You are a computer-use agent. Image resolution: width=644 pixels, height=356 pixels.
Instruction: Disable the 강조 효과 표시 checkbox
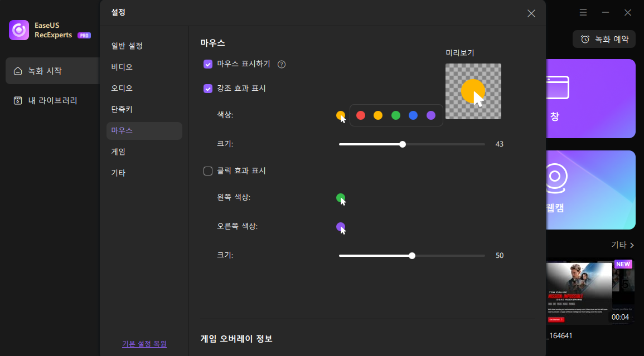[x=209, y=89]
